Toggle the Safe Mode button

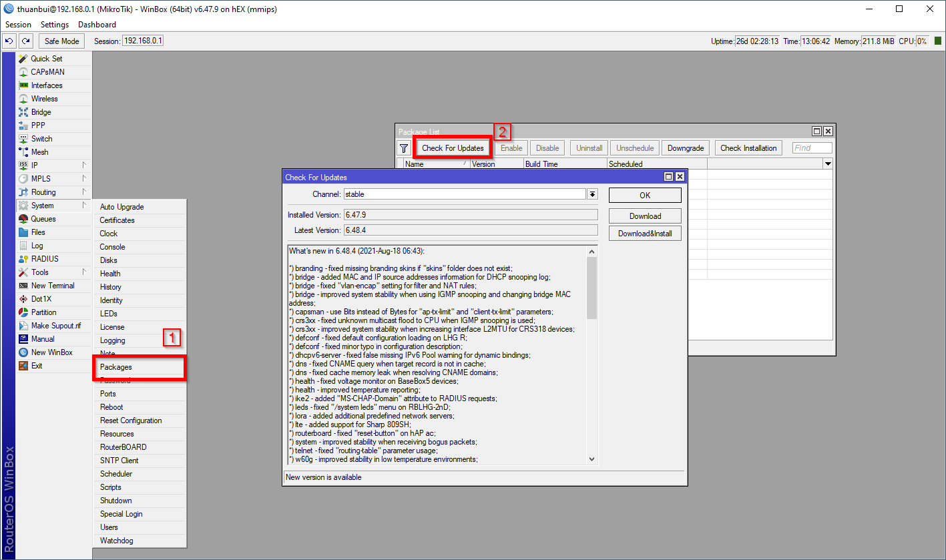[x=61, y=41]
